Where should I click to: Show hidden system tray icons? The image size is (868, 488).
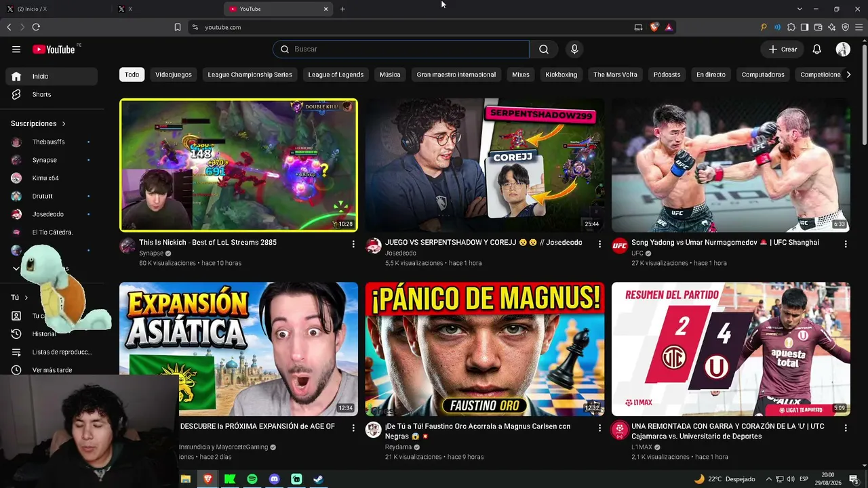[x=768, y=479]
